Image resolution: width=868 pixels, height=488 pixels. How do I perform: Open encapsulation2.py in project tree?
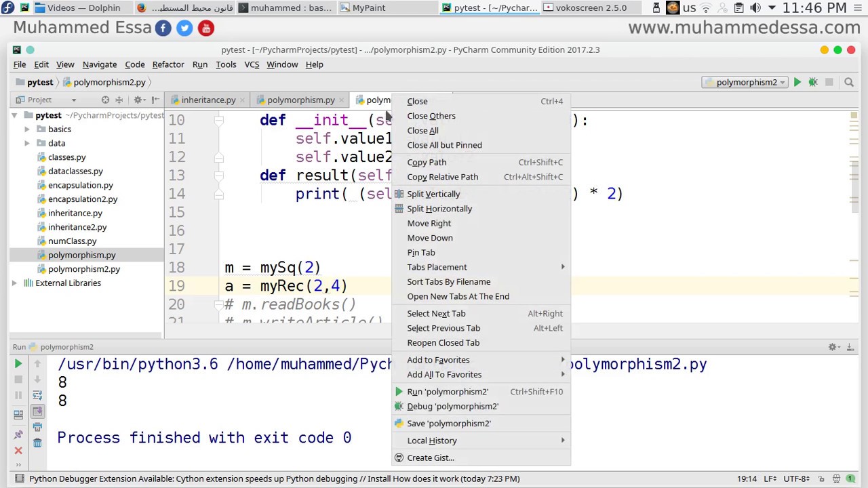[x=83, y=199]
